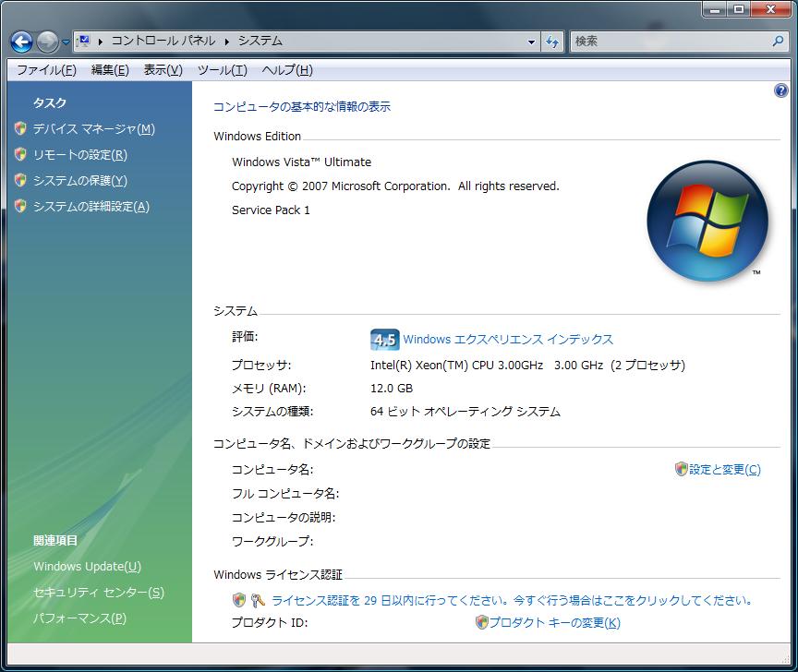Go back with the blue Back arrow

point(21,42)
